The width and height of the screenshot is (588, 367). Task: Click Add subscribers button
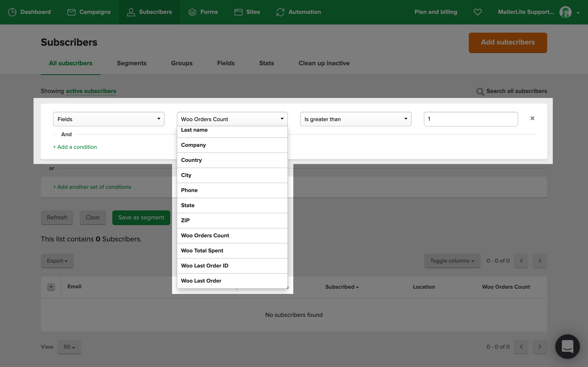tap(508, 42)
